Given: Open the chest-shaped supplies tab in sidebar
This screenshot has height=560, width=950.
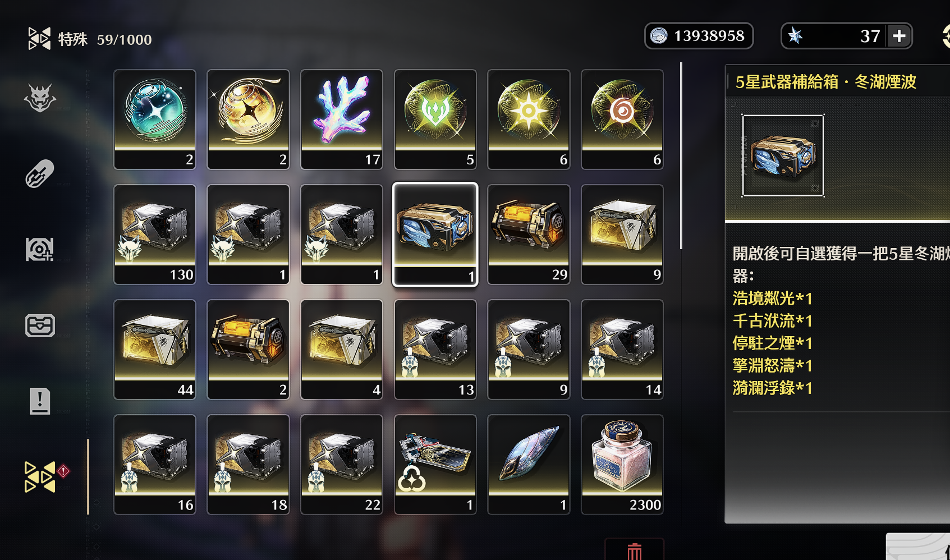Looking at the screenshot, I should click(x=40, y=325).
